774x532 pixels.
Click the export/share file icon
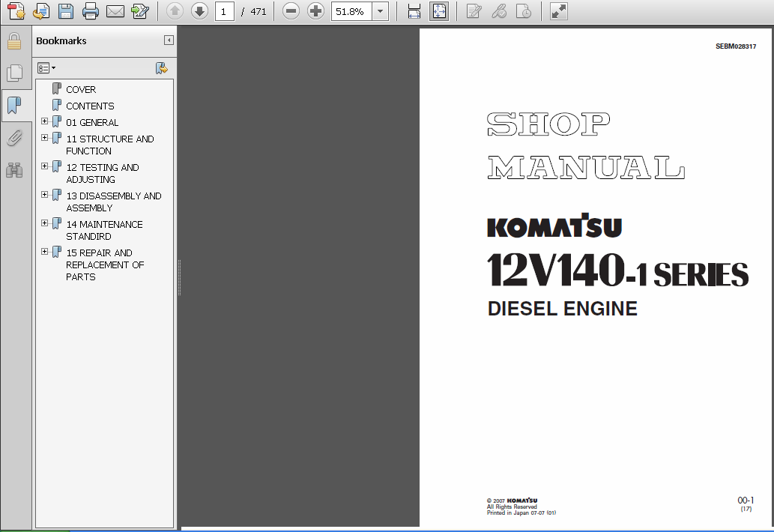point(140,11)
